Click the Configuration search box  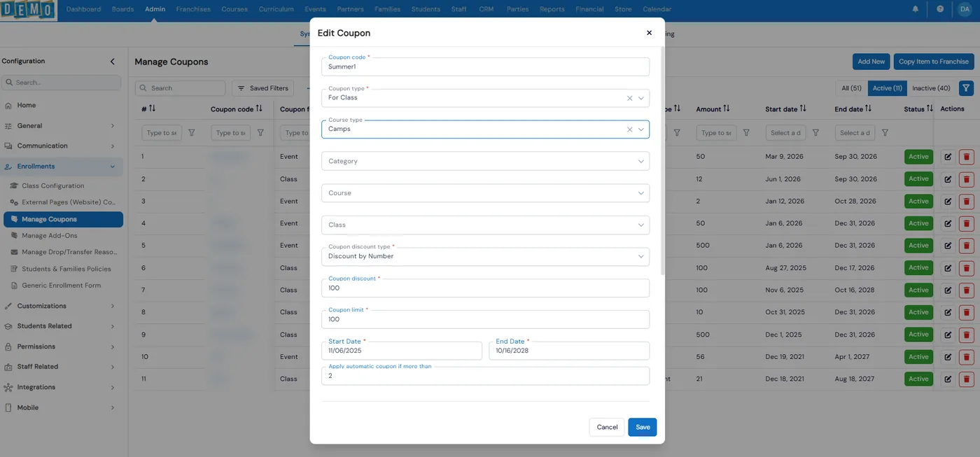(62, 83)
